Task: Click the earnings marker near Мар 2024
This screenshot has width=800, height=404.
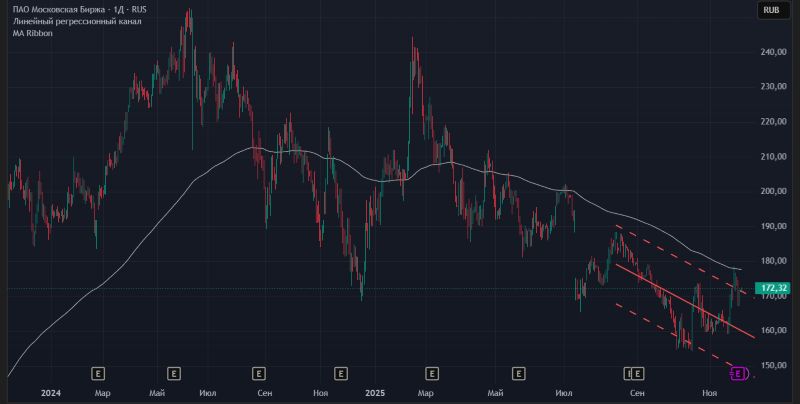Action: tap(98, 374)
